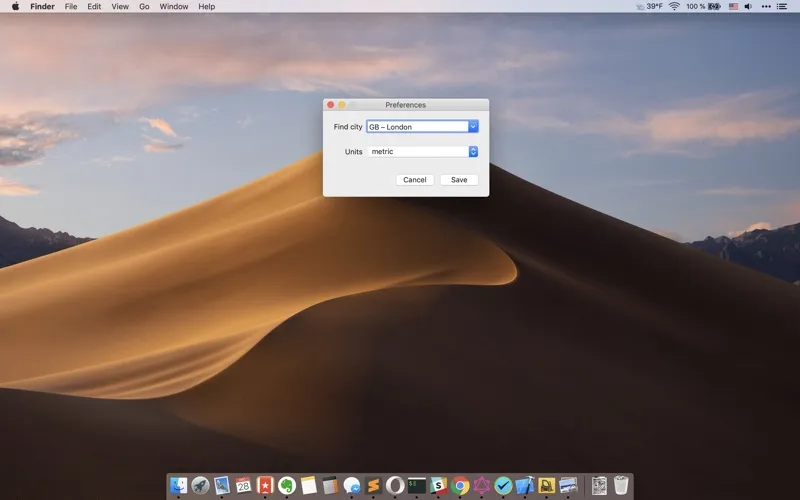This screenshot has width=800, height=500.
Task: Open the yellow Notes icon in dock
Action: [x=309, y=485]
